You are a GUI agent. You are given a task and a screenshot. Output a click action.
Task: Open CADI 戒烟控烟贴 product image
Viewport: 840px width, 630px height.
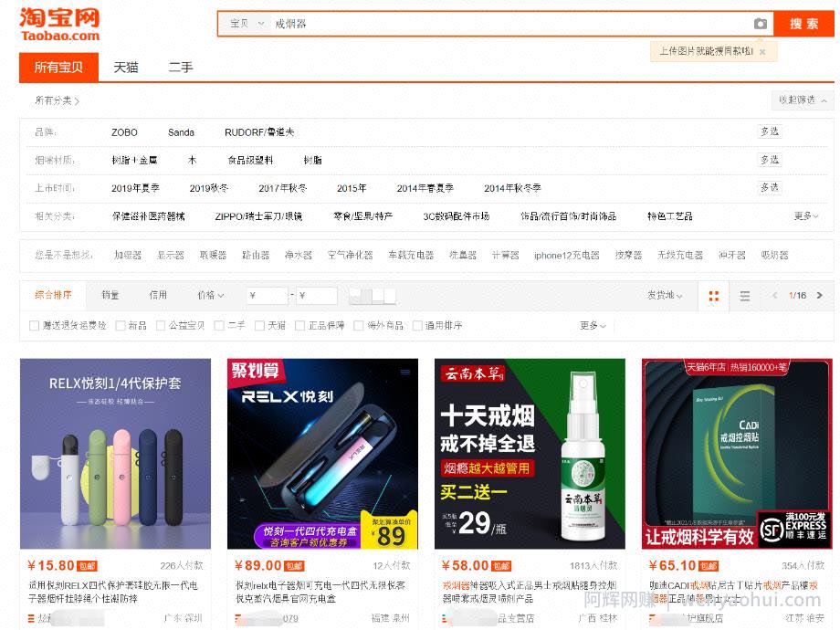pos(737,454)
